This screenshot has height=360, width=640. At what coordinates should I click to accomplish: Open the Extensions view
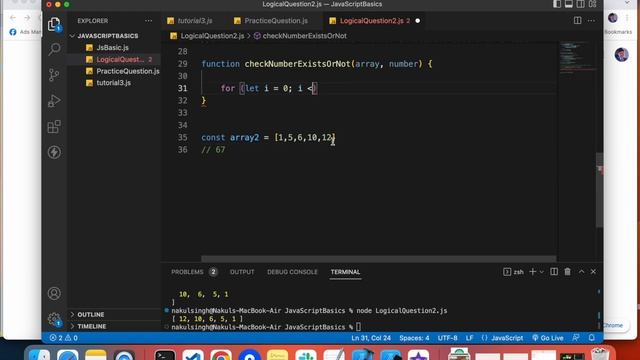point(54,127)
